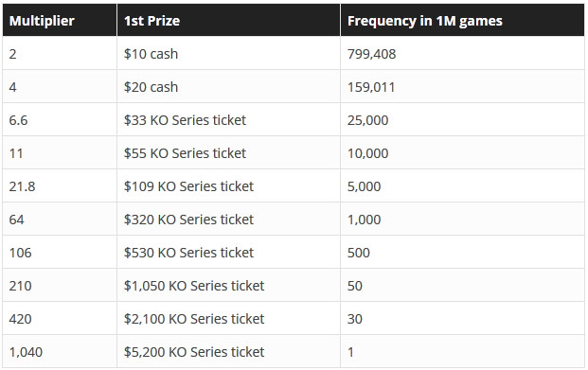Click the Multiplier column header

[60, 20]
